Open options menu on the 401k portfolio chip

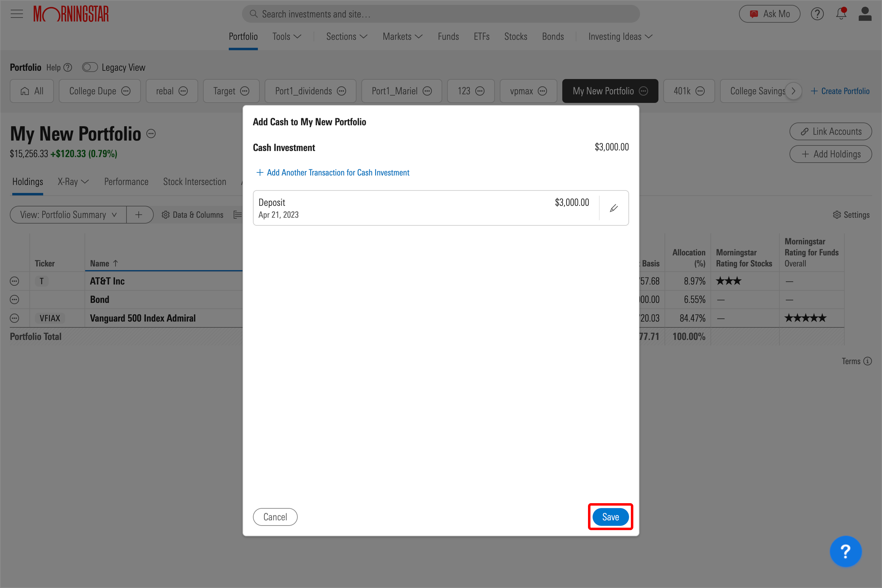pos(700,91)
